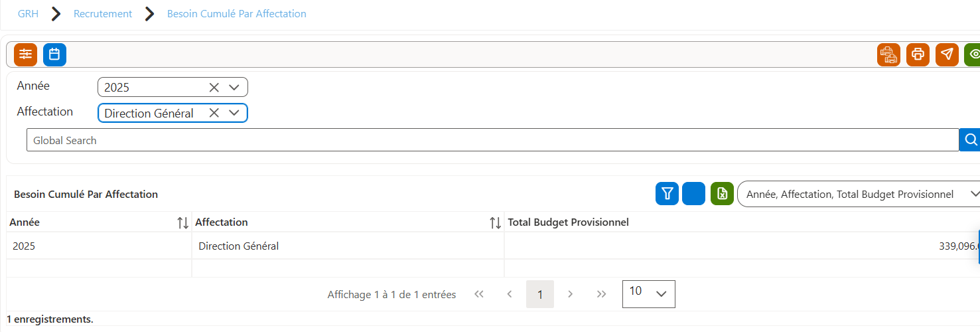Clear the Année 2025 selection
Viewport: 980px width, 332px height.
click(x=214, y=87)
